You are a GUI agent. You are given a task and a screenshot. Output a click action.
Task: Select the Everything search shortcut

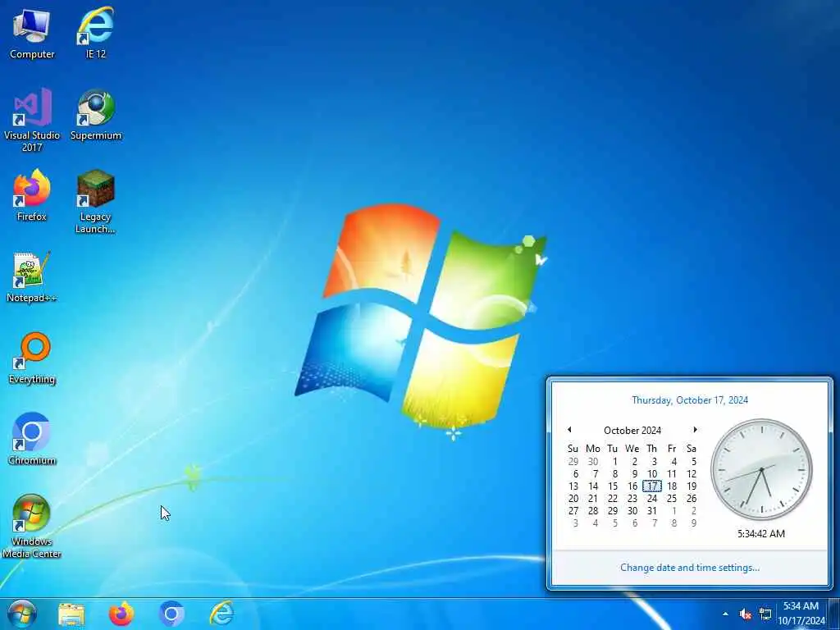pyautogui.click(x=32, y=358)
